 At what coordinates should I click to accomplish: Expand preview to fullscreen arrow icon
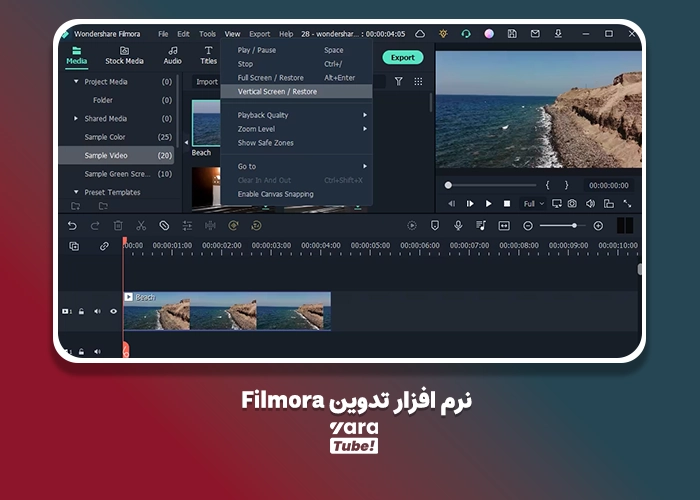(627, 204)
